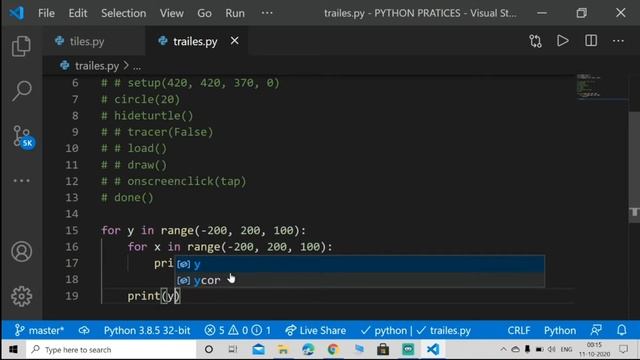Close the trailes.py tab
The height and width of the screenshot is (360, 640).
pyautogui.click(x=234, y=41)
